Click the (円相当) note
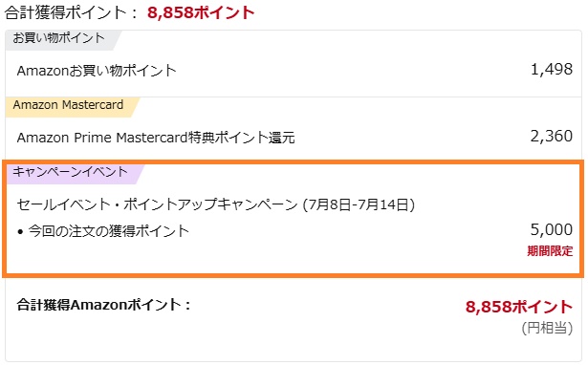588x365 pixels. click(547, 328)
